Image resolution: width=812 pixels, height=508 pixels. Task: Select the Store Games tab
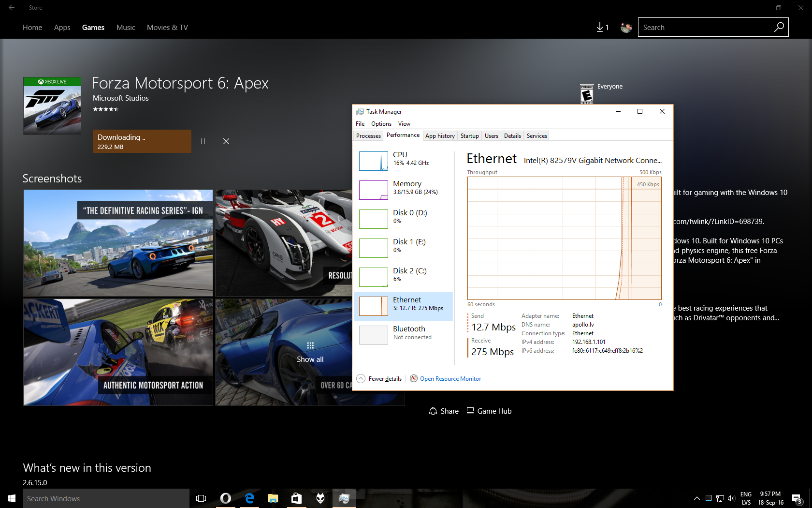tap(93, 28)
